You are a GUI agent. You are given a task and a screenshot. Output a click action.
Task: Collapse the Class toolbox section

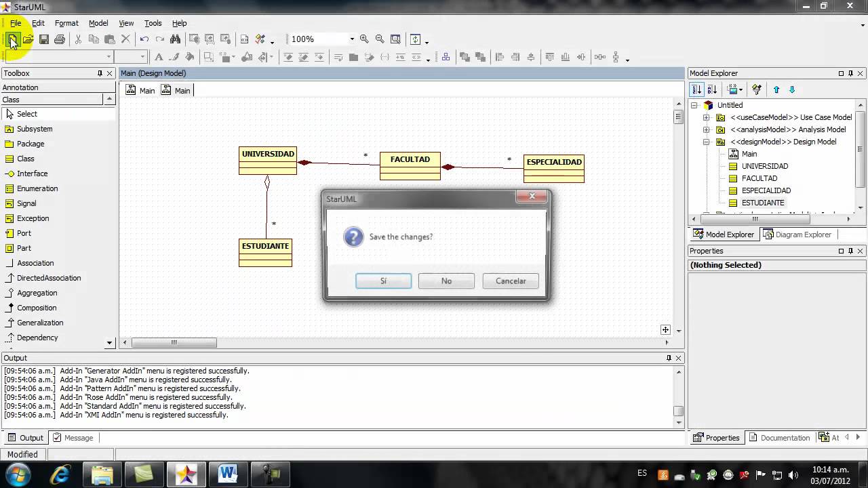click(x=109, y=100)
